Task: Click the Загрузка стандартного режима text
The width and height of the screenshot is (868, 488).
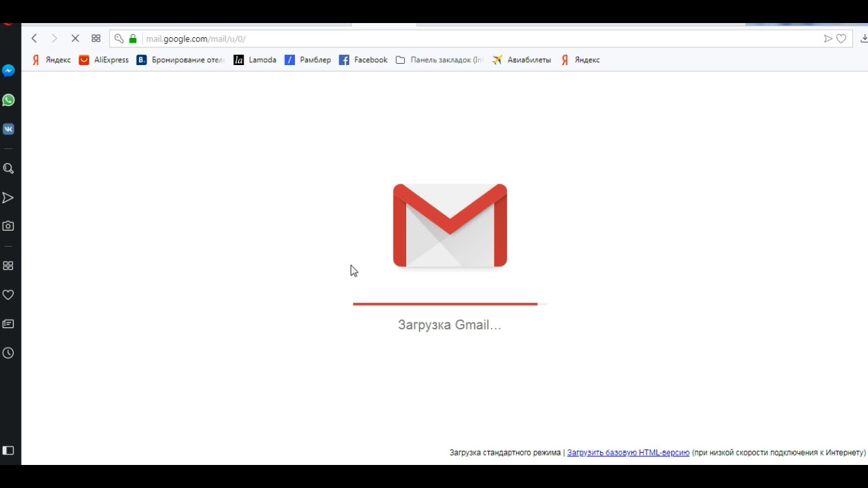Action: point(505,452)
